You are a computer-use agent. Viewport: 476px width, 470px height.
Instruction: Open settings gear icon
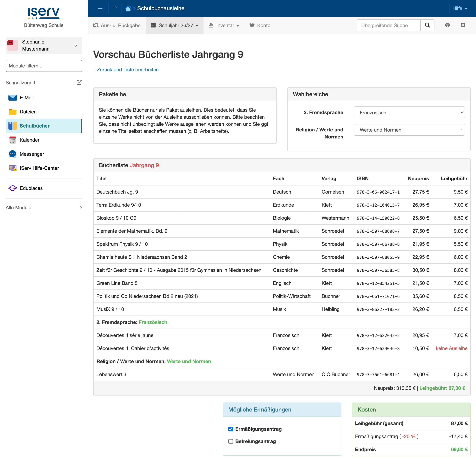pyautogui.click(x=463, y=25)
